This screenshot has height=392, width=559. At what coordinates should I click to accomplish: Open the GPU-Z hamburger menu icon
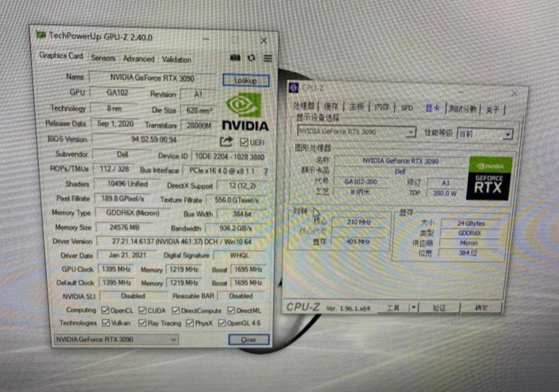coord(267,58)
